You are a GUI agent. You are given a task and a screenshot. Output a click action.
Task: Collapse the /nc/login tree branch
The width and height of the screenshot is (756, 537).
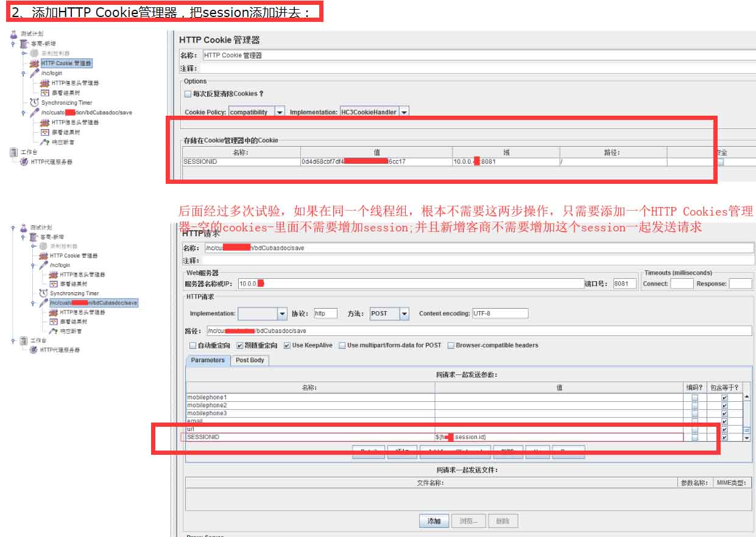[23, 73]
